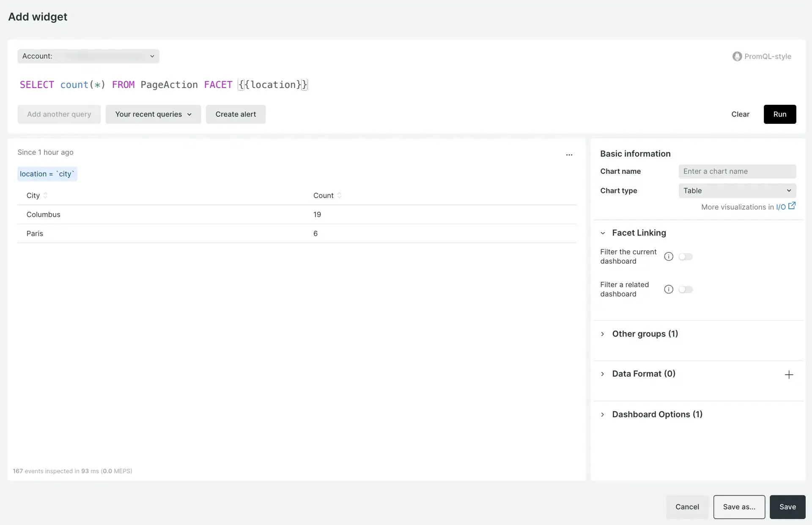Image resolution: width=812 pixels, height=525 pixels.
Task: Collapse the Facet Linking section
Action: [x=603, y=233]
